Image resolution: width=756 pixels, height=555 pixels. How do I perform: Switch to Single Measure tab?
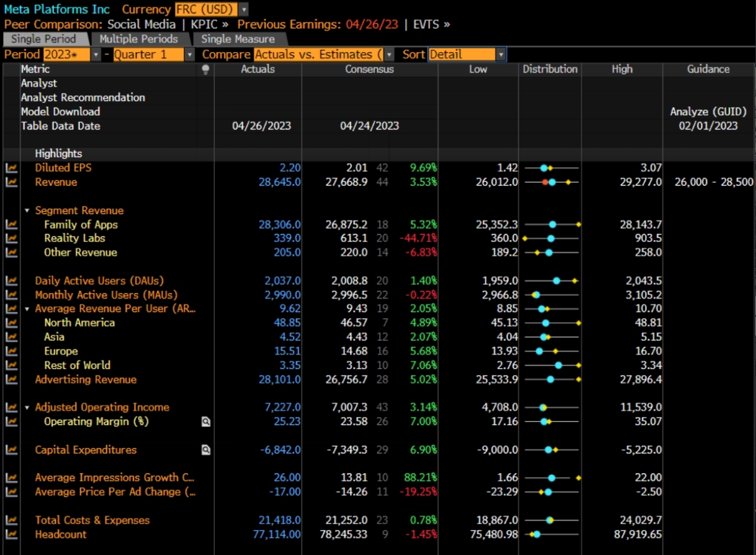[238, 39]
